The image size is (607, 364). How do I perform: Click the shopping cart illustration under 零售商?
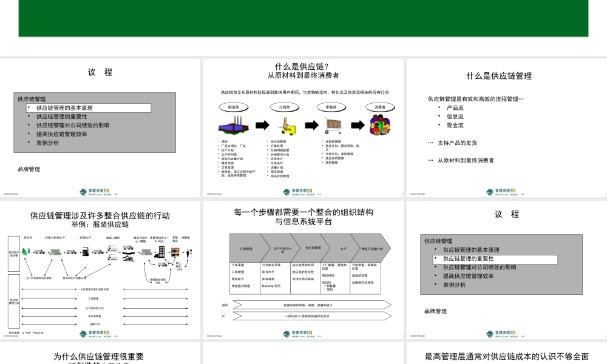pos(333,126)
